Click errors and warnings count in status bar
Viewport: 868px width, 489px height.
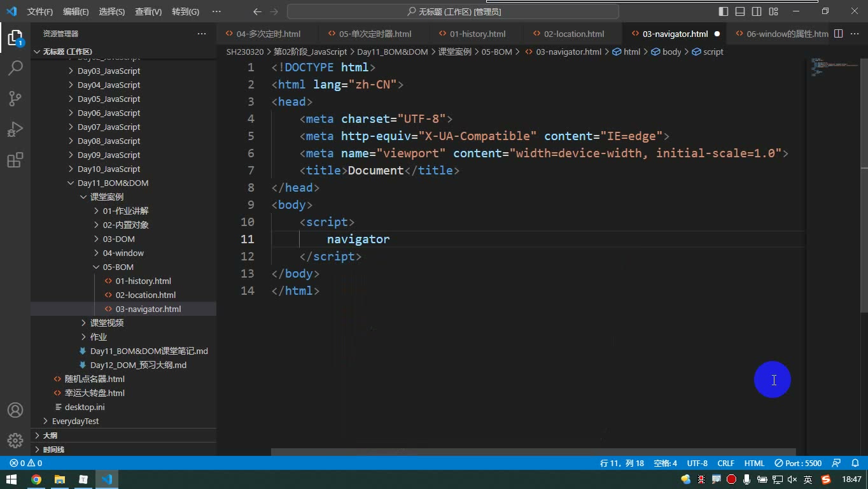25,463
